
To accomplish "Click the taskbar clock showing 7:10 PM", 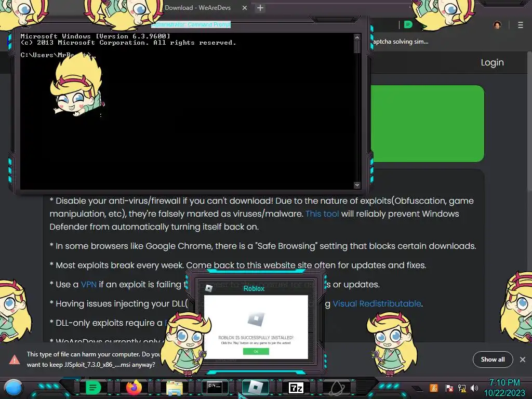I will point(504,382).
